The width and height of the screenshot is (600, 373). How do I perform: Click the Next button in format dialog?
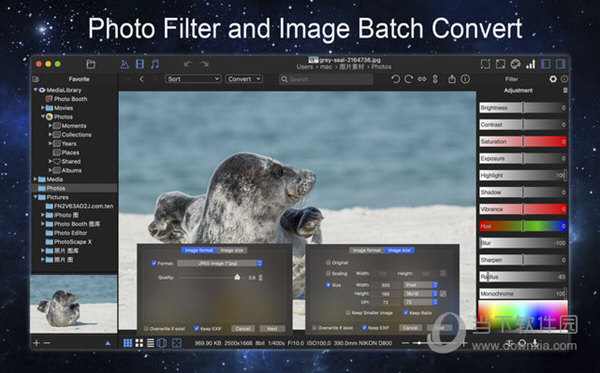272,329
